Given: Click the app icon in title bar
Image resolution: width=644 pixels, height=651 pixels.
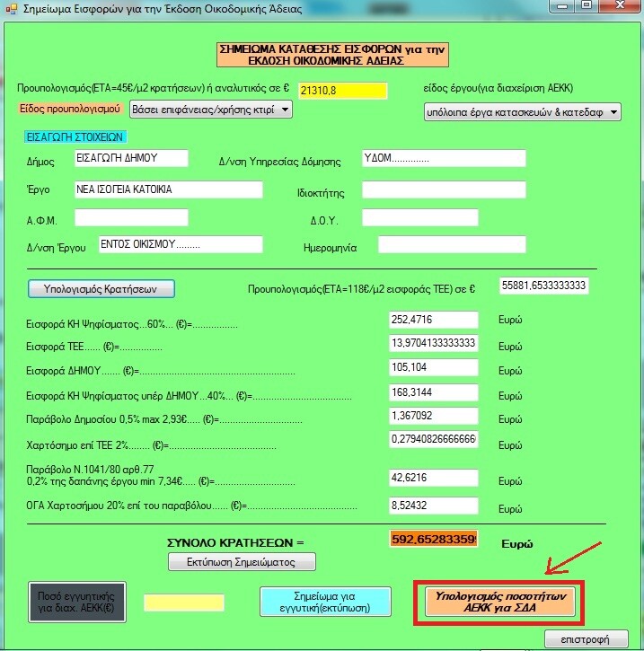Looking at the screenshot, I should (11, 8).
